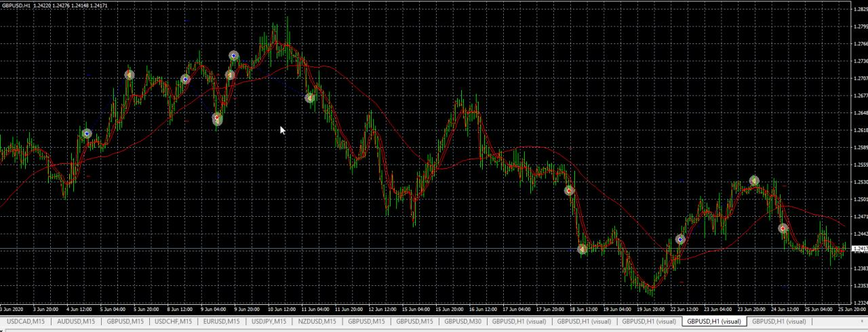
Task: Click the chart title GBPUSD,H1 with OHLC values
Action: pyautogui.click(x=55, y=5)
